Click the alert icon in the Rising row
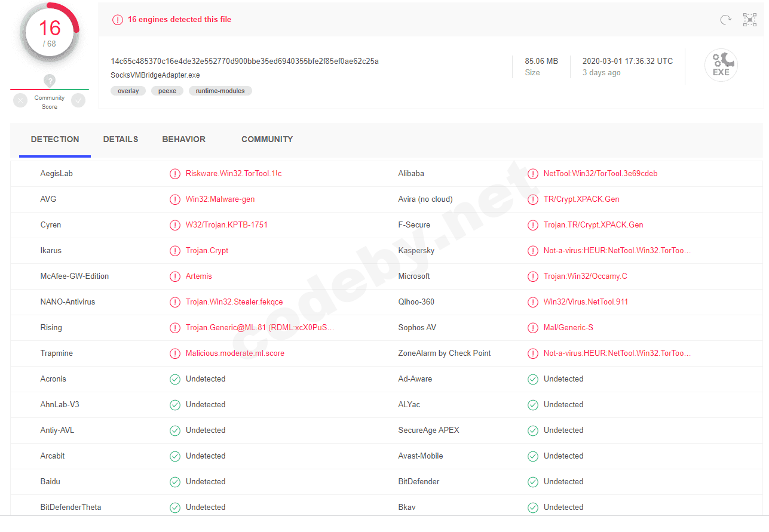 click(x=175, y=328)
